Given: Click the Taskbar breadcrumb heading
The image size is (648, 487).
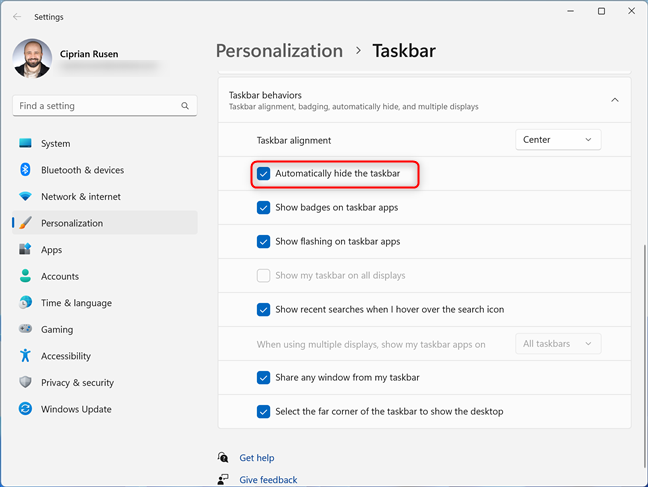Looking at the screenshot, I should pyautogui.click(x=404, y=51).
